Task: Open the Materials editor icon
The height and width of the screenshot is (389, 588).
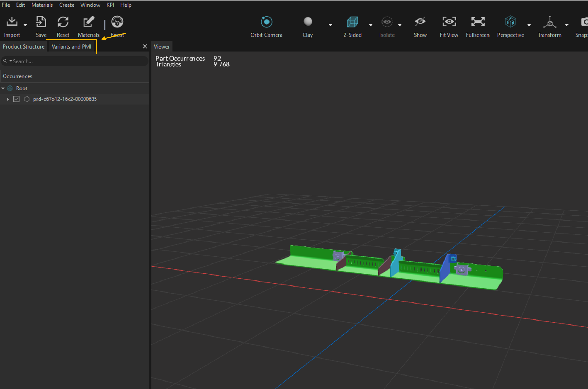Action: (x=88, y=22)
